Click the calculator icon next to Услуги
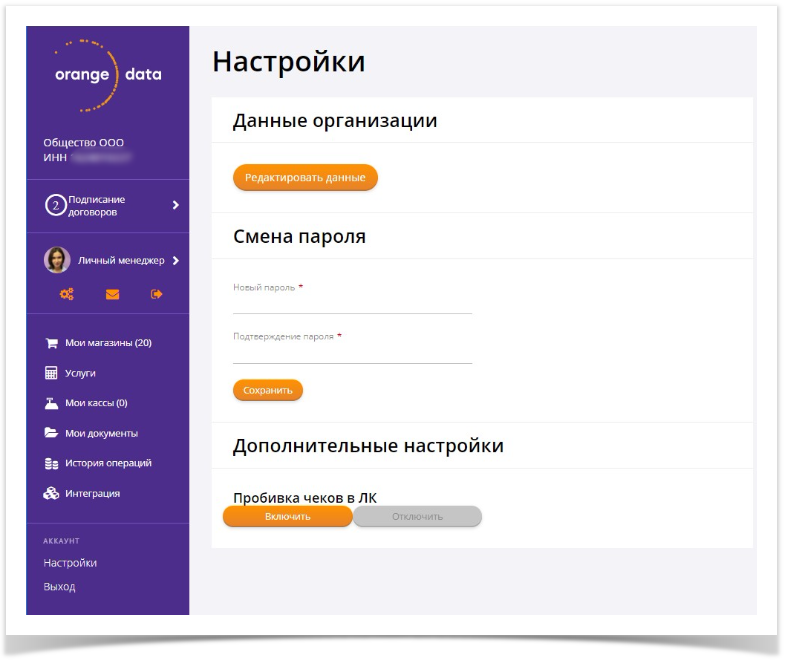Viewport: 791px width, 664px height. 51,373
